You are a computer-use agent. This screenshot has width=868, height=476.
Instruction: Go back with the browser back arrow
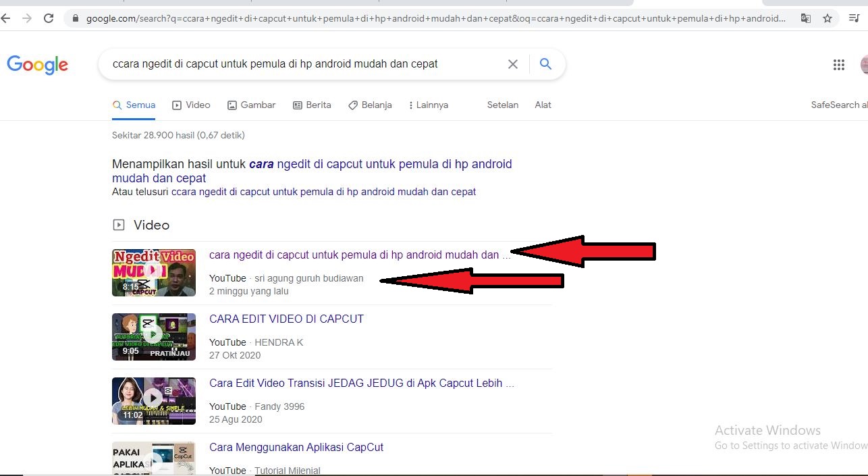[x=7, y=18]
